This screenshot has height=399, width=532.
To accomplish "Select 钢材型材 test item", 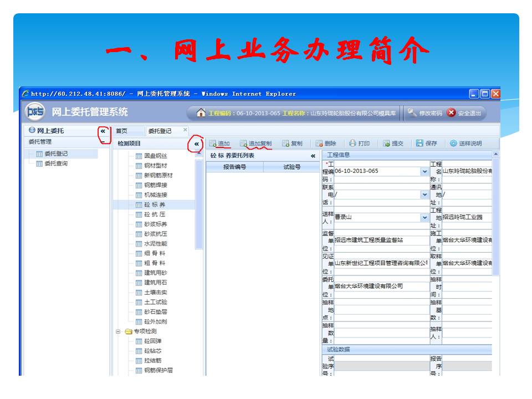I will [x=152, y=166].
